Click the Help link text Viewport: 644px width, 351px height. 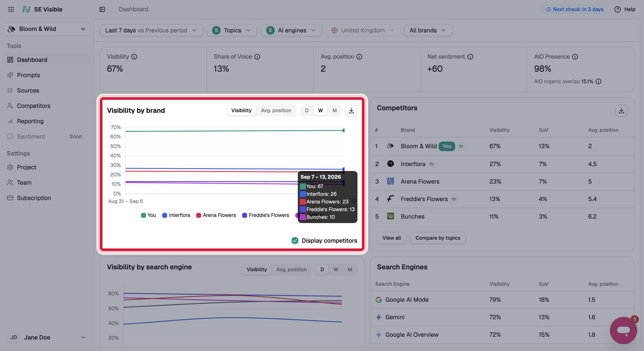630,9
